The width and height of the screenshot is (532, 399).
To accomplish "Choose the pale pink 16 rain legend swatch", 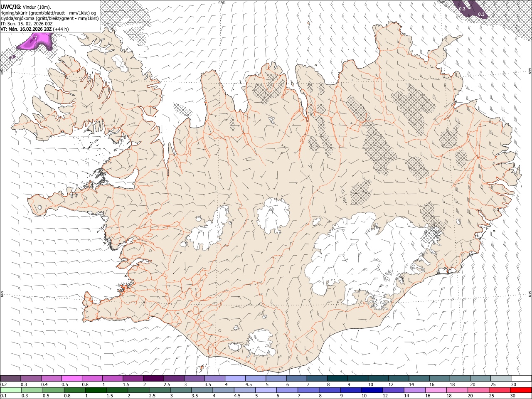I will pyautogui.click(x=436, y=390).
